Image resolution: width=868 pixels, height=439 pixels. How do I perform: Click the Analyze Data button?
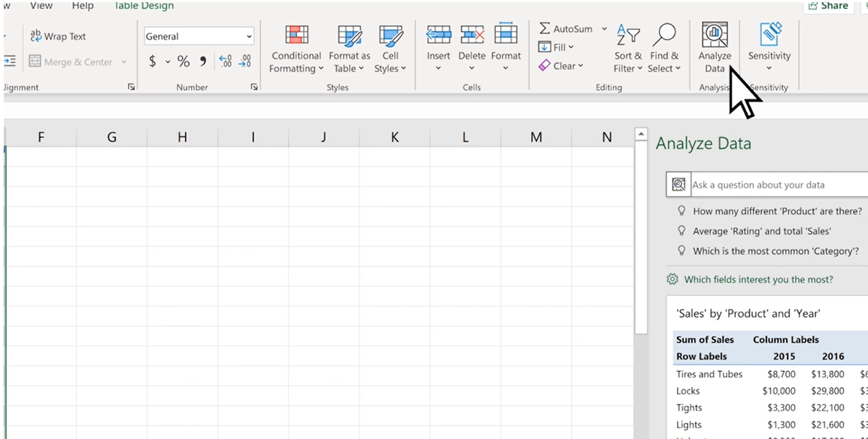(x=715, y=49)
